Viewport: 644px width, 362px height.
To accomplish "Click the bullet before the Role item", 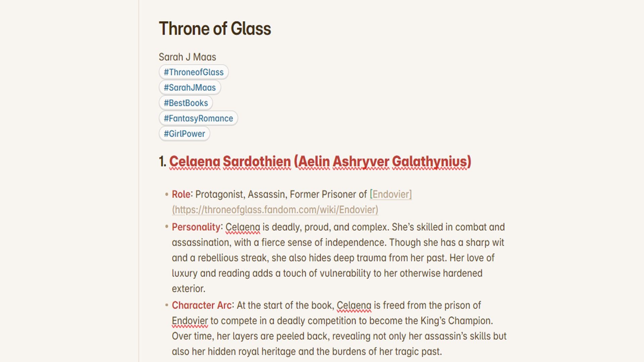I will 167,194.
